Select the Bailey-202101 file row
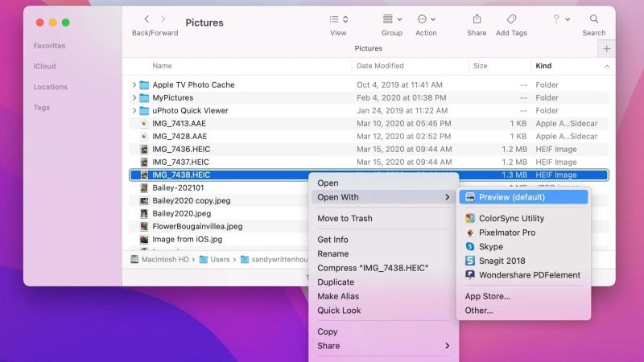 (178, 188)
